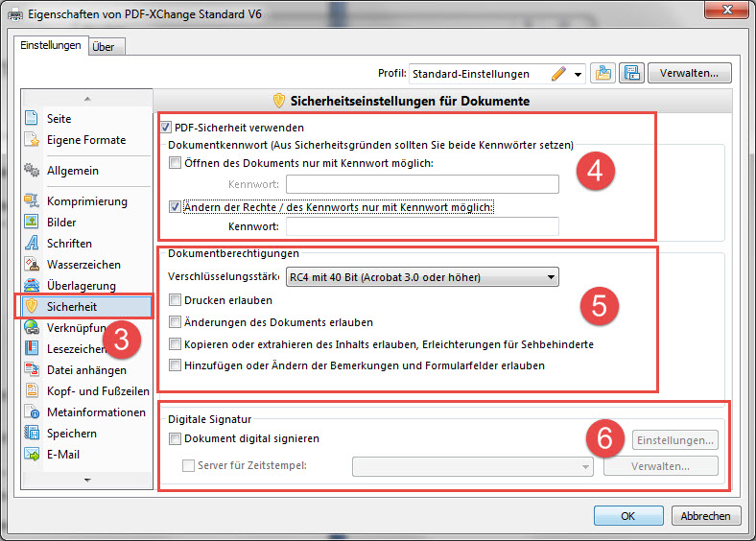756x541 pixels.
Task: Click the E-Mail envelope icon
Action: click(32, 455)
